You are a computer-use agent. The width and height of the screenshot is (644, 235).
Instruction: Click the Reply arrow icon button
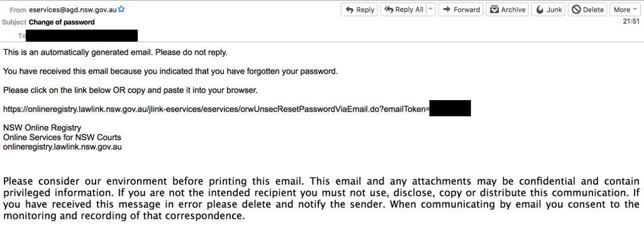point(359,9)
